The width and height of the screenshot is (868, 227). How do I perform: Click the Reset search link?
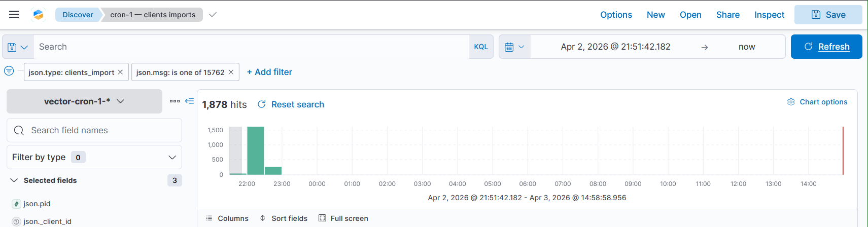[291, 104]
